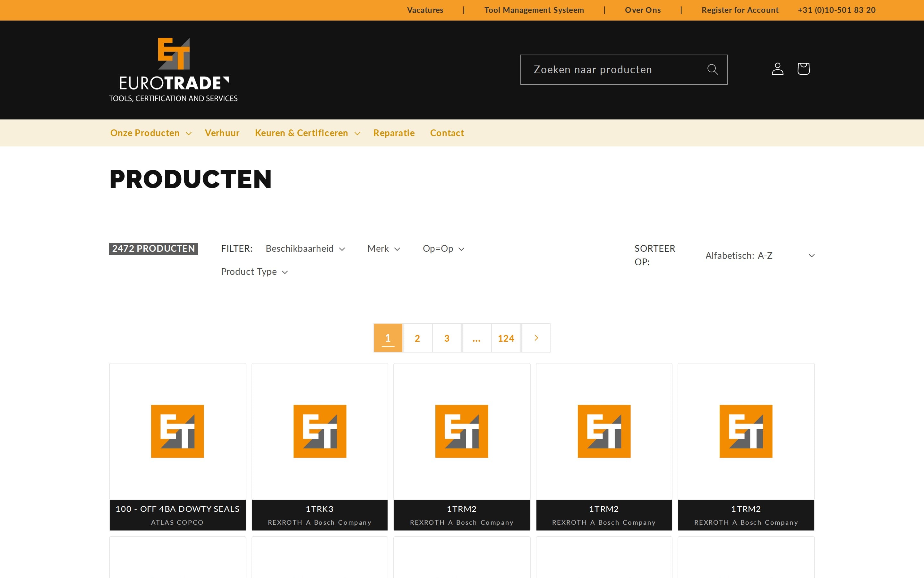Open the 100 - OFF 4BA DOWTY SEALS thumbnail
The height and width of the screenshot is (578, 924).
177,431
